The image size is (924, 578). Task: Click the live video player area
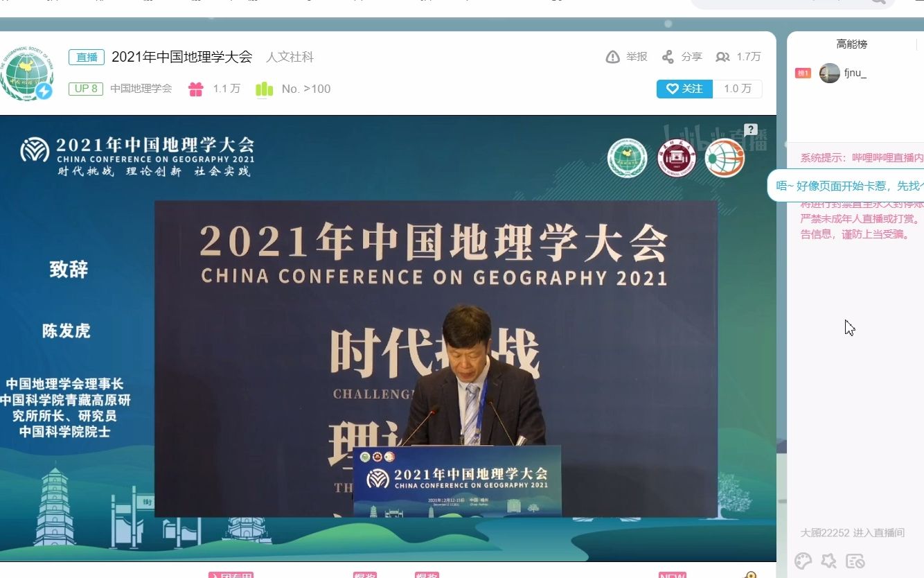click(388, 338)
